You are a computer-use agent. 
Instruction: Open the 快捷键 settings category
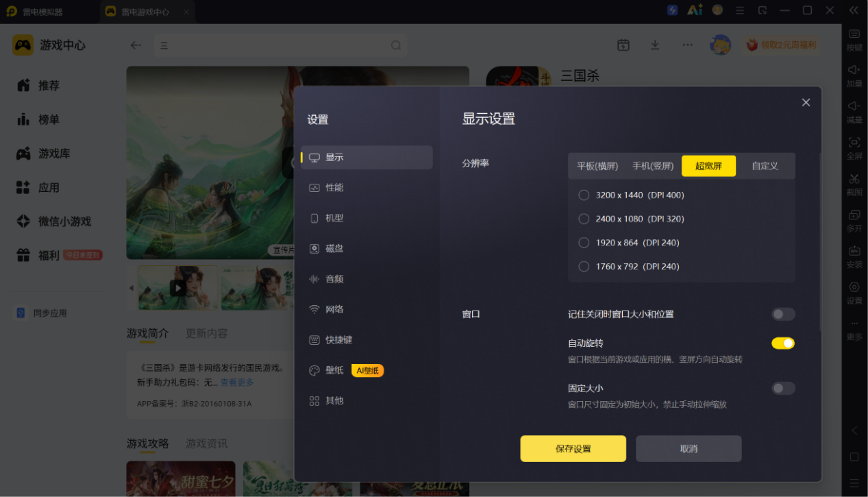(x=367, y=340)
